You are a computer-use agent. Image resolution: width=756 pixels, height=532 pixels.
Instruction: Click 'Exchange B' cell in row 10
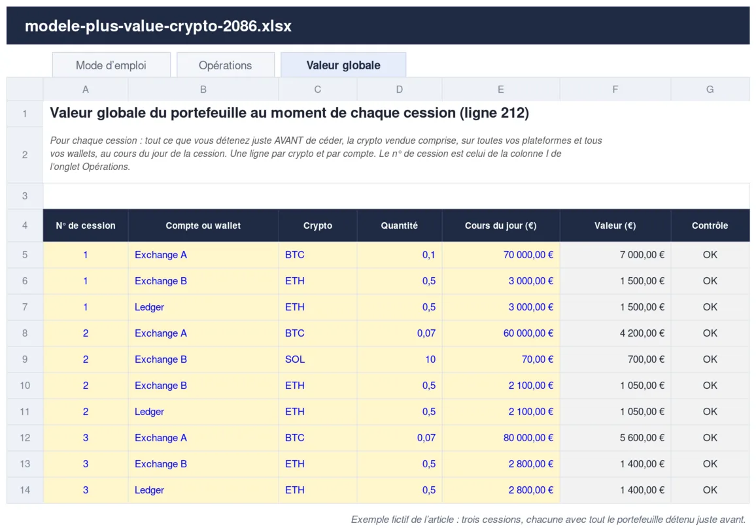pyautogui.click(x=203, y=386)
